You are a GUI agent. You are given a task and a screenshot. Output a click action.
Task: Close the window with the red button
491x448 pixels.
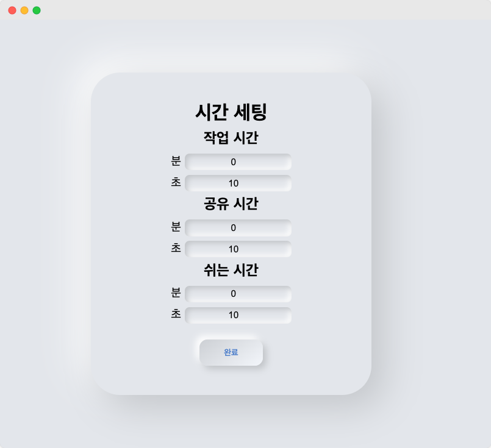pos(12,10)
